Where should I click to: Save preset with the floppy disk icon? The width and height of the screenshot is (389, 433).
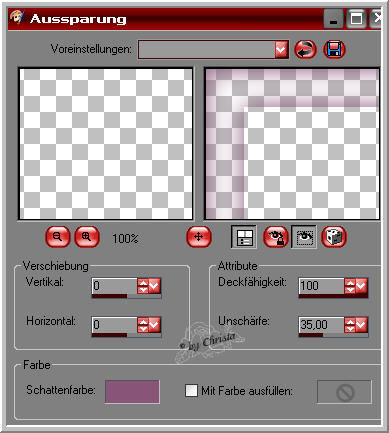(334, 50)
